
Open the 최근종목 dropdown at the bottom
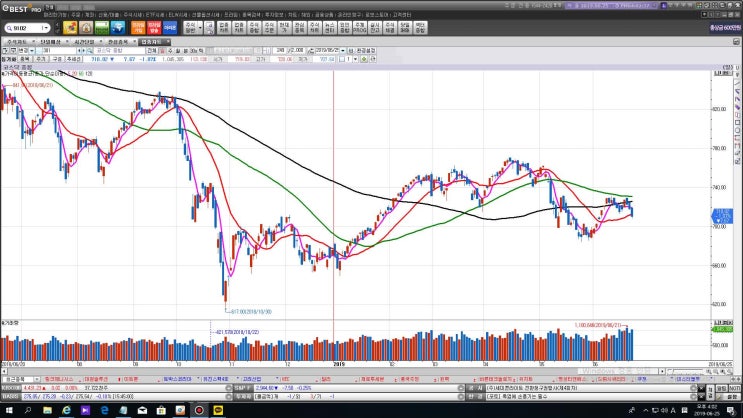36,379
